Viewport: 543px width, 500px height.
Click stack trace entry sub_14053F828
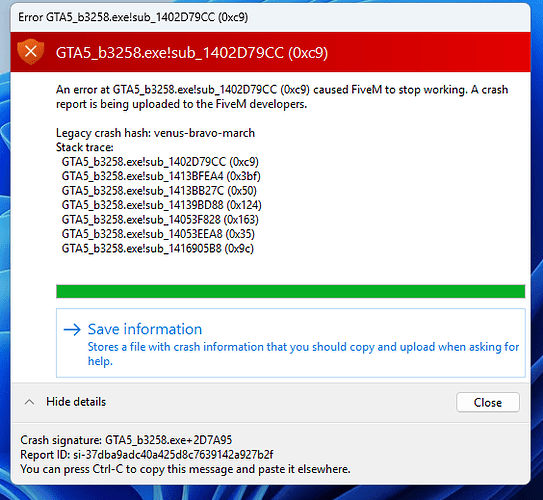pos(160,220)
